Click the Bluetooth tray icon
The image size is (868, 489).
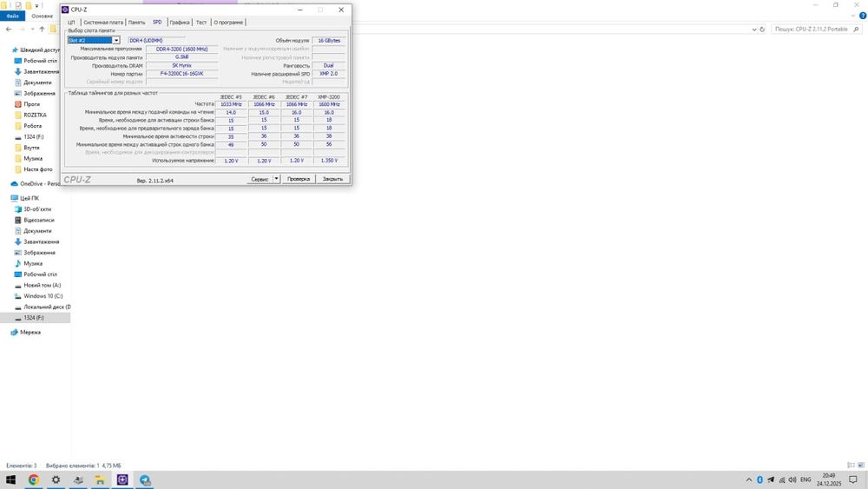(760, 479)
